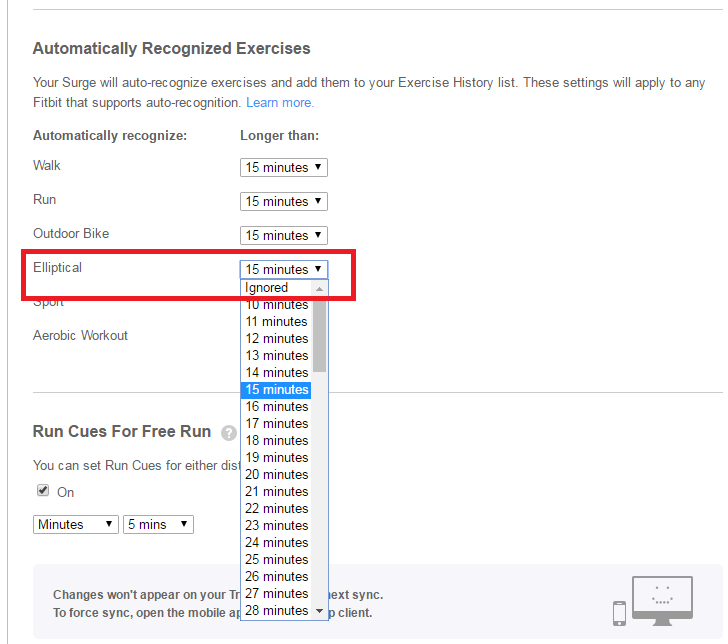This screenshot has height=644, width=728.
Task: Select the 25 minutes option
Action: tap(277, 559)
